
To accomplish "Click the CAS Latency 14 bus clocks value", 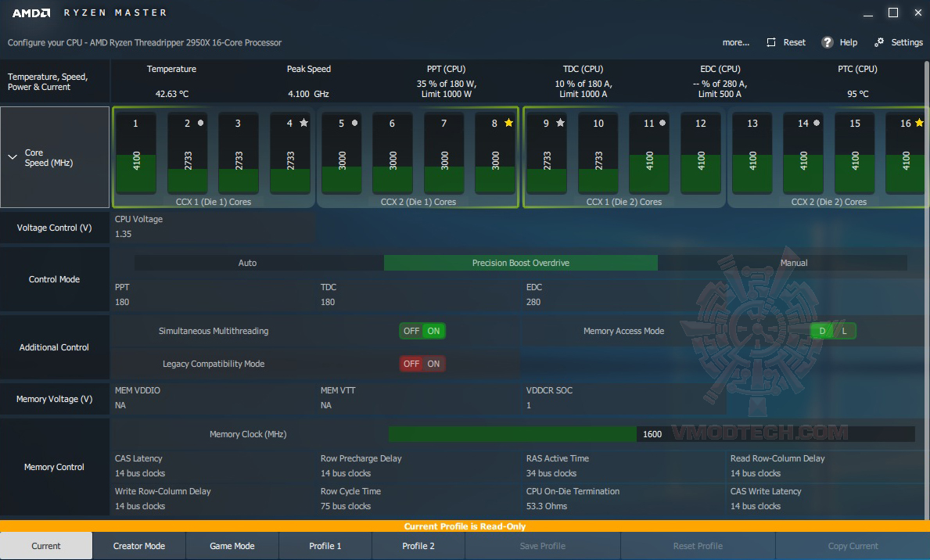I will 140,473.
